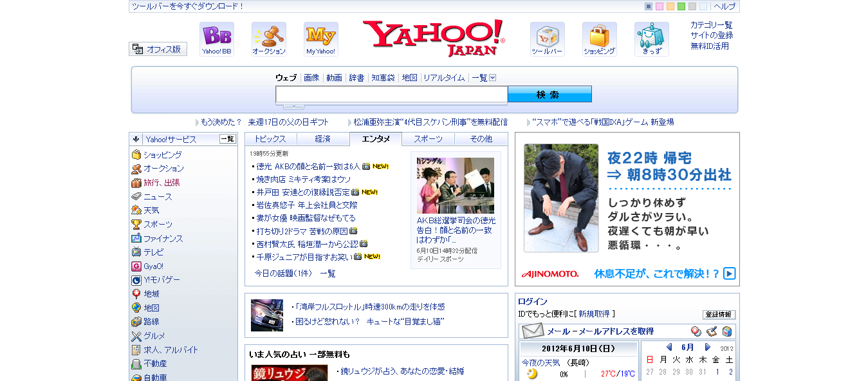
Task: Choose the dark blue theme color swatch
Action: (649, 6)
